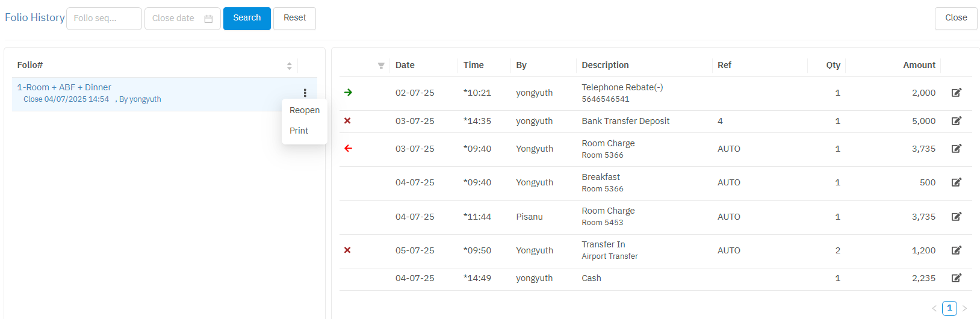Click edit icon for Bank Transfer Deposit row

[x=956, y=121]
